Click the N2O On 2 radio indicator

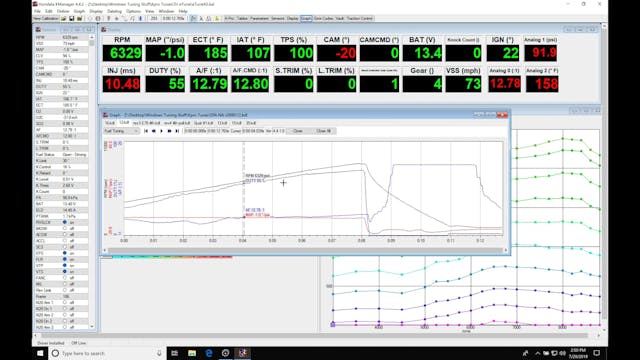point(64,321)
